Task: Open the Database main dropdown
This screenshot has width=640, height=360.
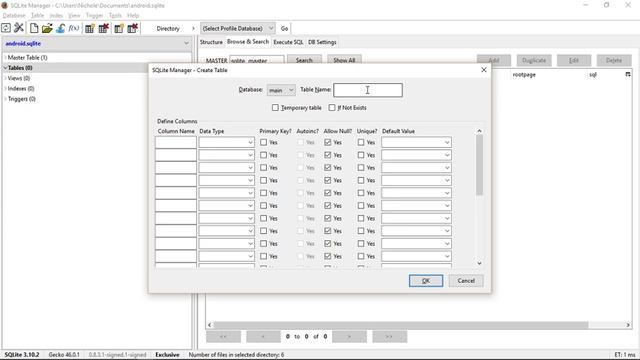Action: click(281, 90)
